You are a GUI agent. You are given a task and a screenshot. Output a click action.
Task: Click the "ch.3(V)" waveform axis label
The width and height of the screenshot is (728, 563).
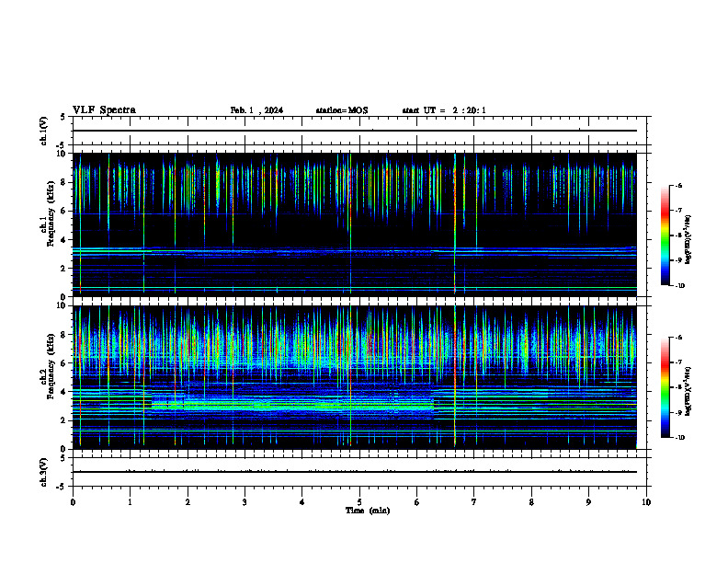point(43,472)
